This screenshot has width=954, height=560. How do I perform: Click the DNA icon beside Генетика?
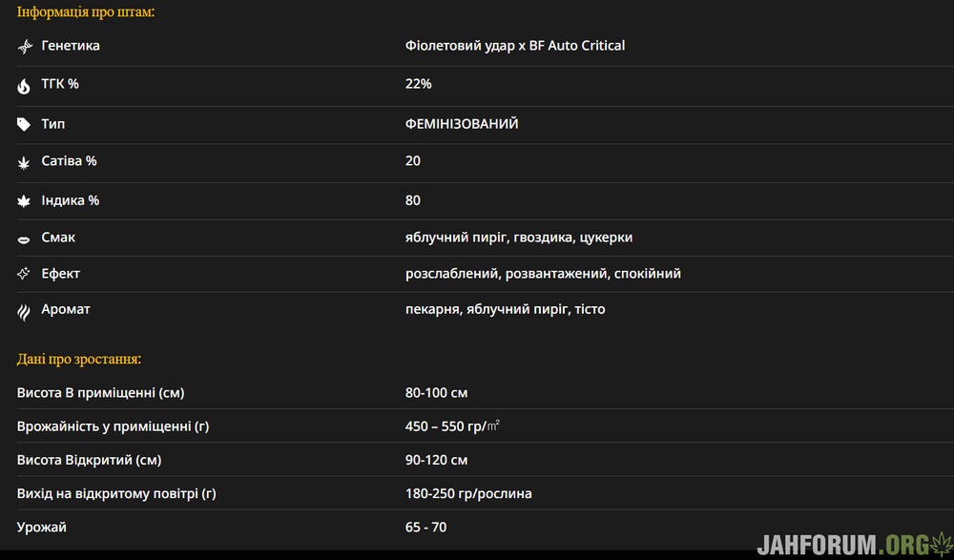tap(25, 47)
